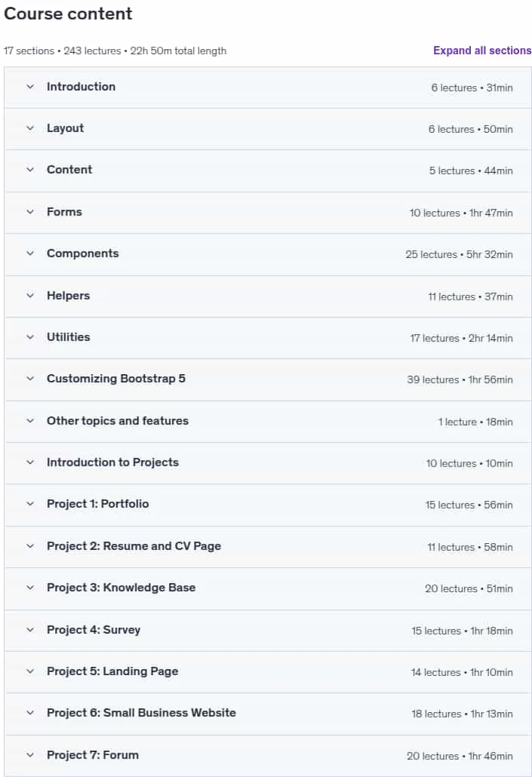Click the 25 lectures duration in Components row
The image size is (532, 777).
[x=459, y=255]
